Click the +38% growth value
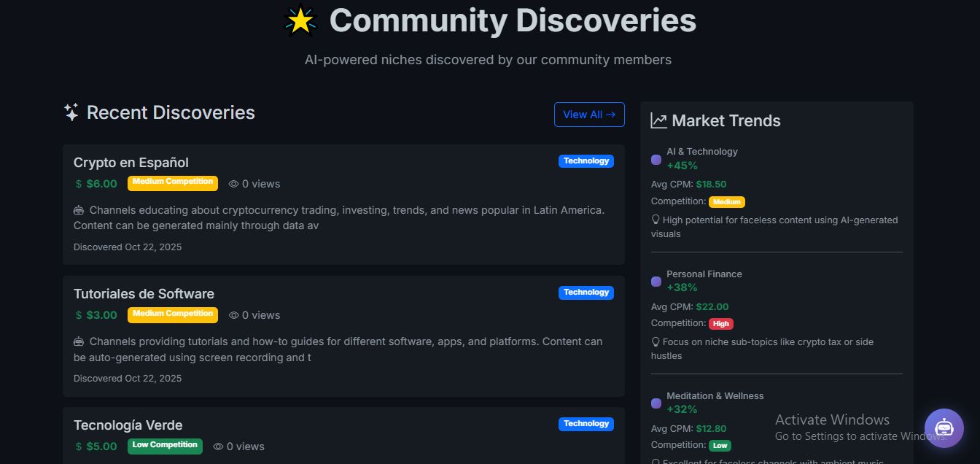Screen dimensions: 980x464 coord(682,287)
